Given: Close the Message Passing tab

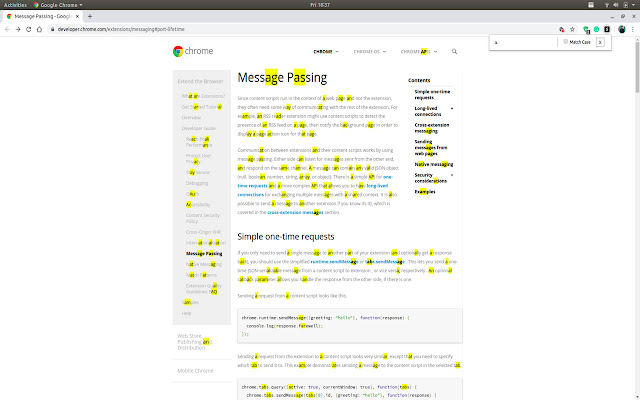Looking at the screenshot, I should (x=77, y=16).
